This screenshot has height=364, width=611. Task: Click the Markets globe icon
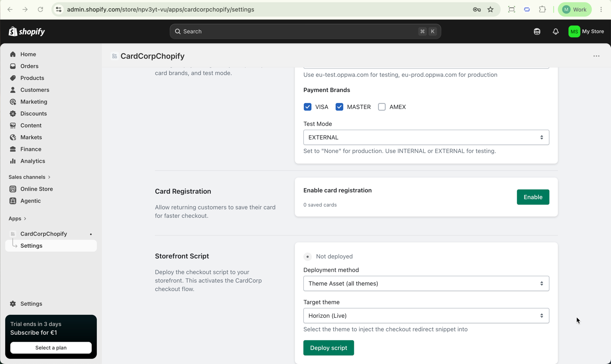click(x=13, y=137)
